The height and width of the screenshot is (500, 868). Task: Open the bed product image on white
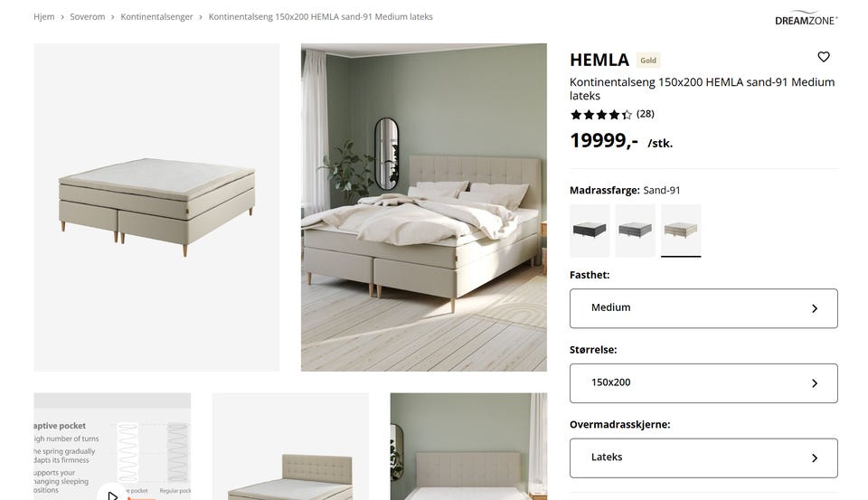[156, 207]
